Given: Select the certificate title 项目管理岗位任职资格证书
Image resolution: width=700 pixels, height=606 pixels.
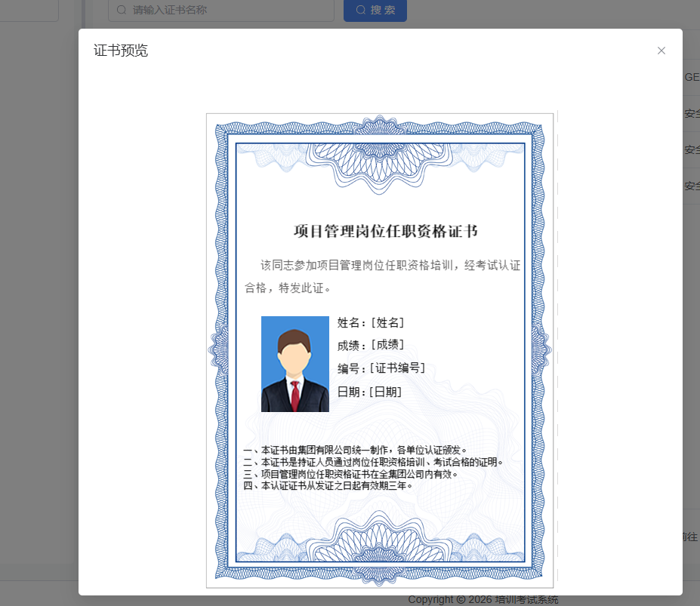Looking at the screenshot, I should pyautogui.click(x=386, y=231).
